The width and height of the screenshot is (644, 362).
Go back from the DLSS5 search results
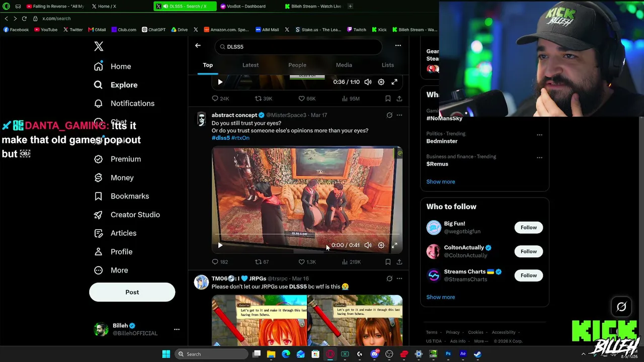(x=198, y=46)
